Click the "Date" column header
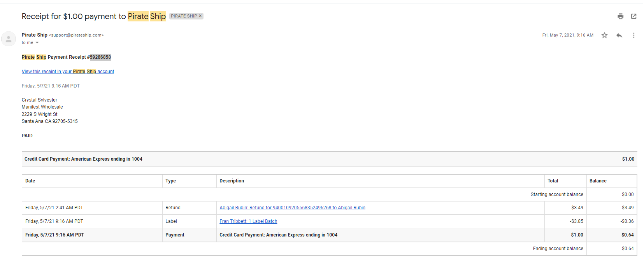 pos(30,181)
